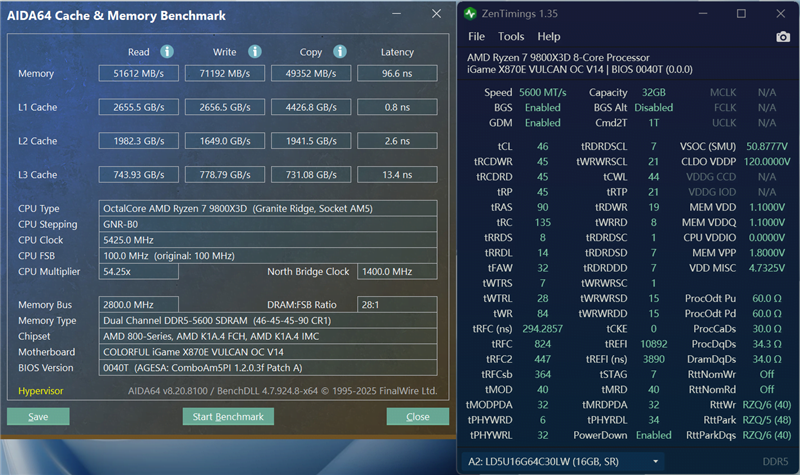Open the Help menu in ZenTimings
Image resolution: width=800 pixels, height=475 pixels.
pyautogui.click(x=548, y=36)
